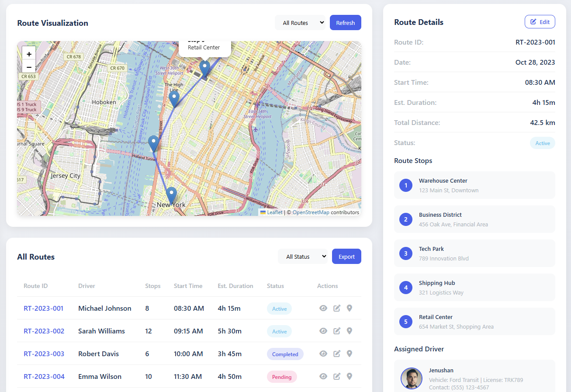
Task: Click the Active badge in Route Details
Action: (543, 143)
